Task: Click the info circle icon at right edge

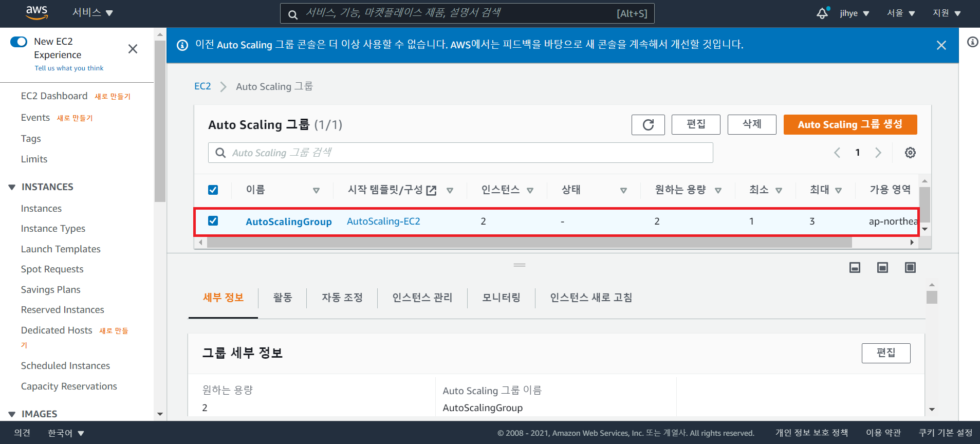Action: click(972, 42)
